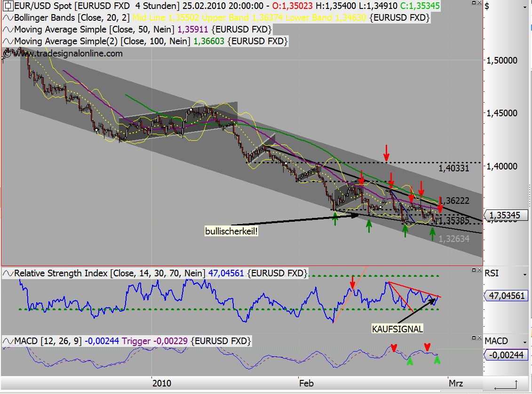Click the Feb label on time axis
Screen dimensions: 532x394
pos(306,384)
